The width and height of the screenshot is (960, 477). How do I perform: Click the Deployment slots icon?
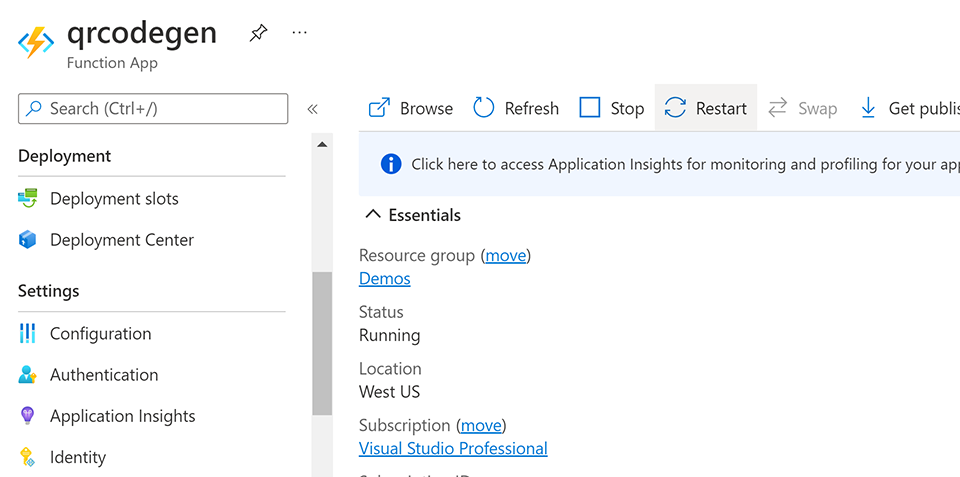point(28,198)
